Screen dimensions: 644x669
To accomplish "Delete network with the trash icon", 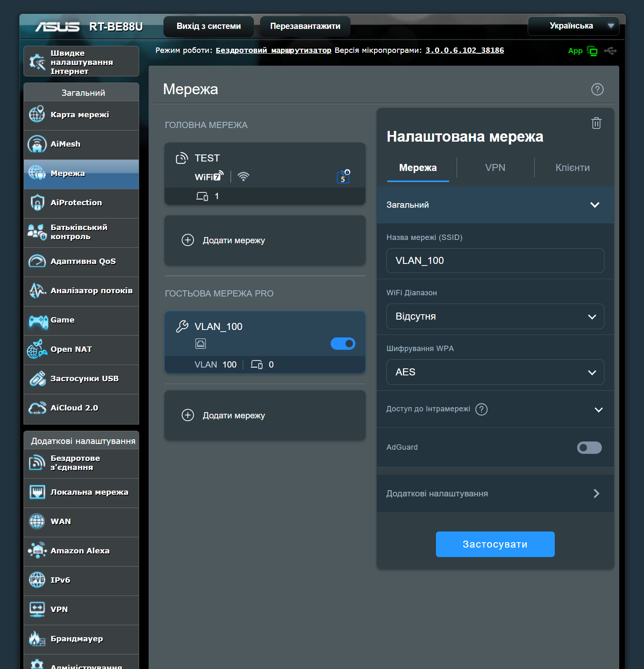I will 596,123.
